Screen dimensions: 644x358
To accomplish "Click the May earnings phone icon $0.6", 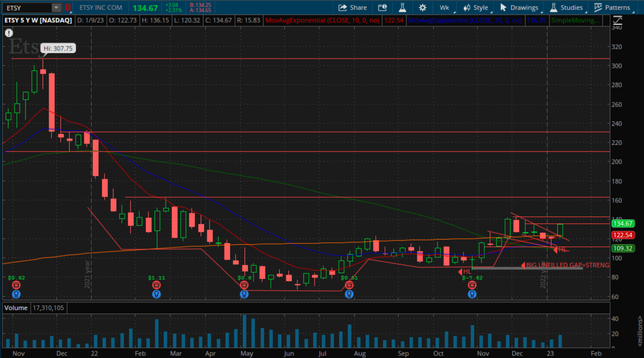I will 244,285.
